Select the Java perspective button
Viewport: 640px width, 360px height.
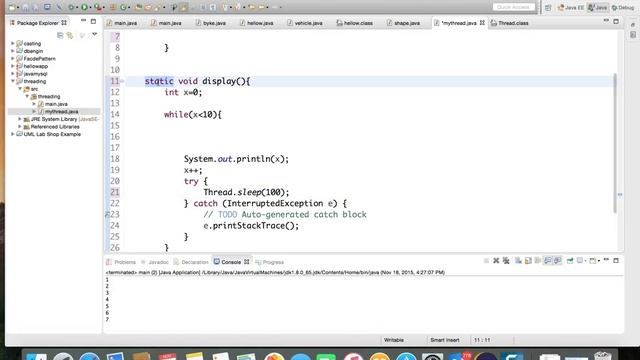click(x=598, y=7)
